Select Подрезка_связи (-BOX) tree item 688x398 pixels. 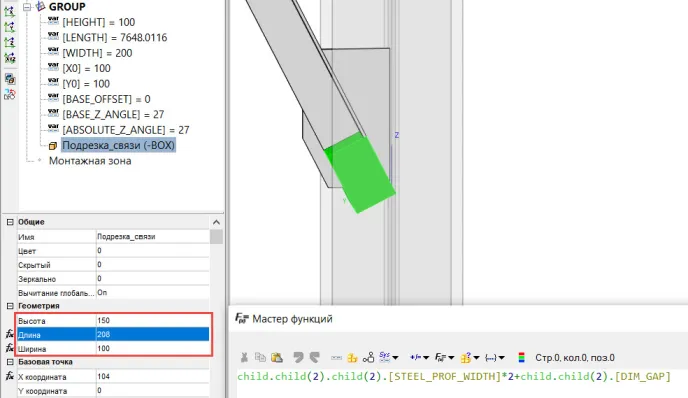(118, 145)
